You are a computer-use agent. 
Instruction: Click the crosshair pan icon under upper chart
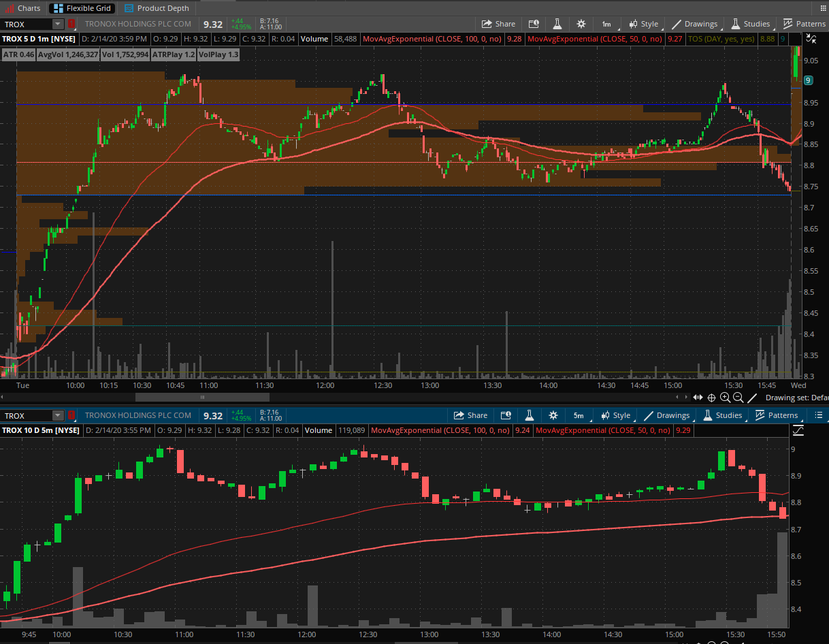click(712, 398)
